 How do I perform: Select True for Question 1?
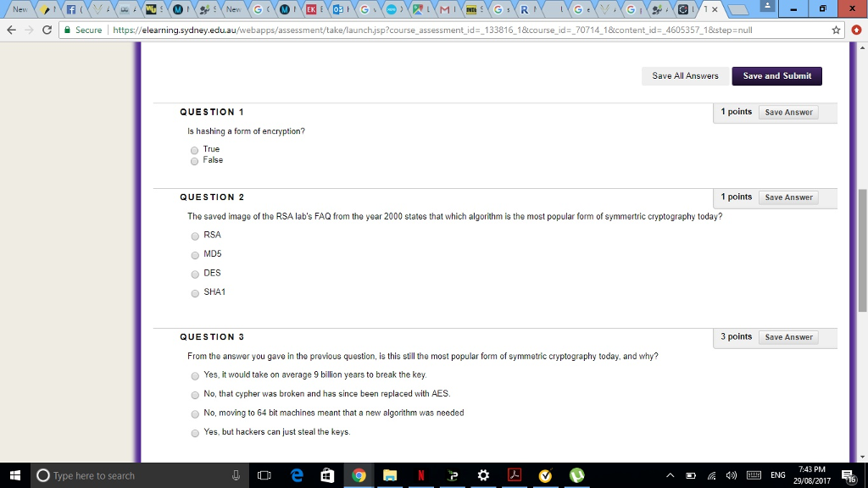pos(194,149)
